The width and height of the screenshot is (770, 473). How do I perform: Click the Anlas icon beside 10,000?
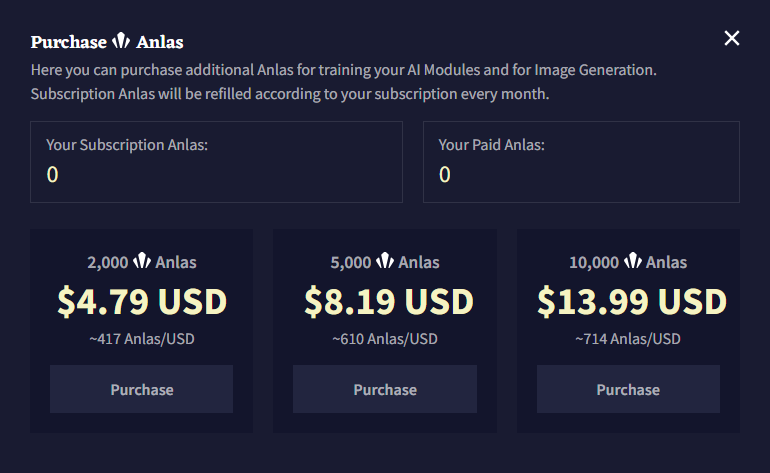point(632,261)
